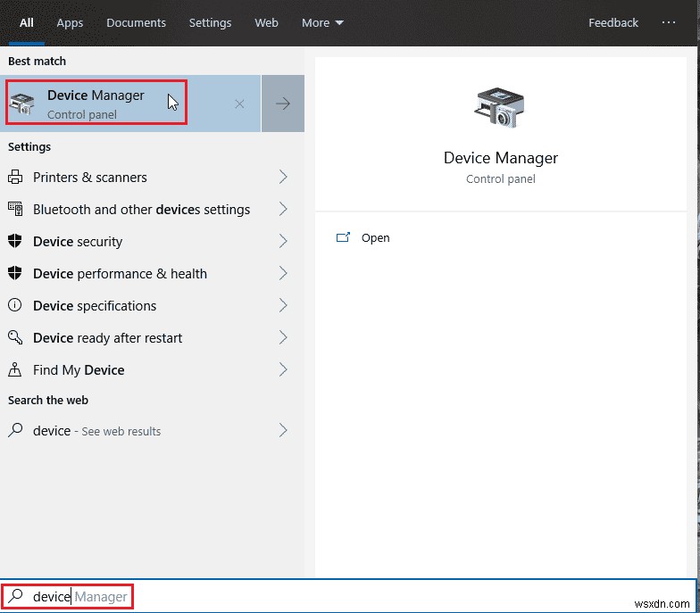Click large Device Manager preview icon
700x613 pixels.
tap(500, 107)
